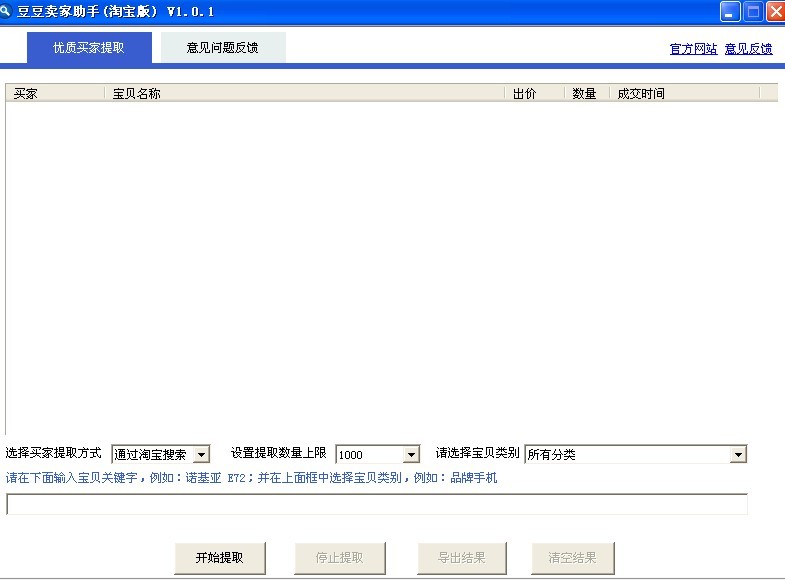Maximize the 豆豆卖家助手 window
The height and width of the screenshot is (580, 785).
point(753,12)
